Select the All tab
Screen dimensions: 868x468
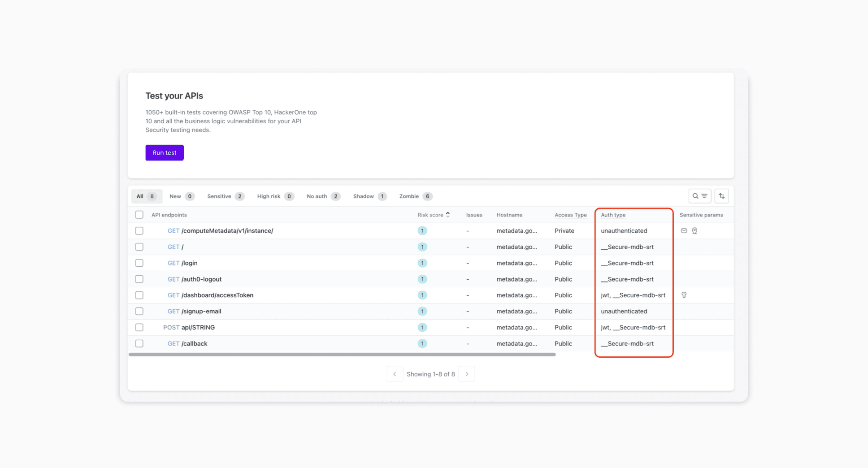click(x=147, y=196)
